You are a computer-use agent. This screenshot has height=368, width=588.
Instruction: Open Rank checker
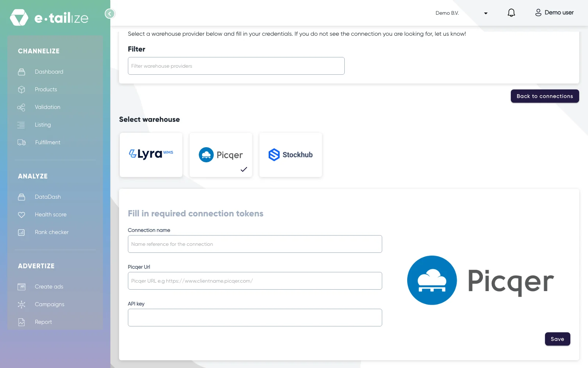point(52,232)
